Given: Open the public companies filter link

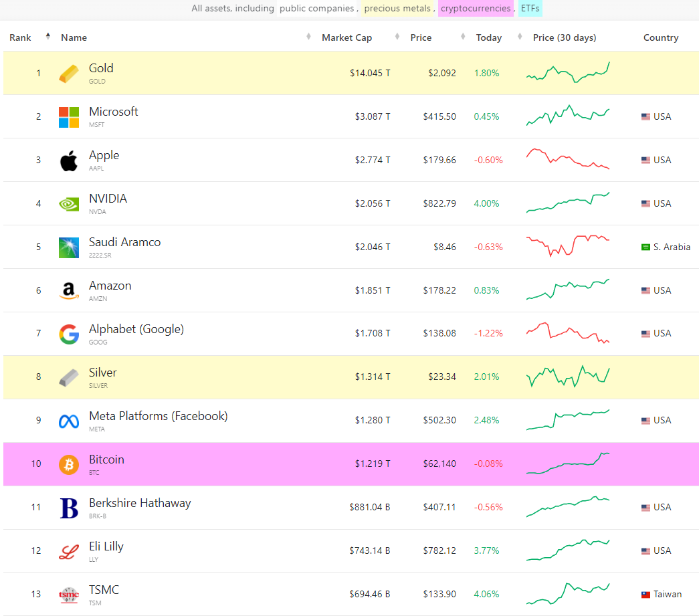Looking at the screenshot, I should 316,9.
